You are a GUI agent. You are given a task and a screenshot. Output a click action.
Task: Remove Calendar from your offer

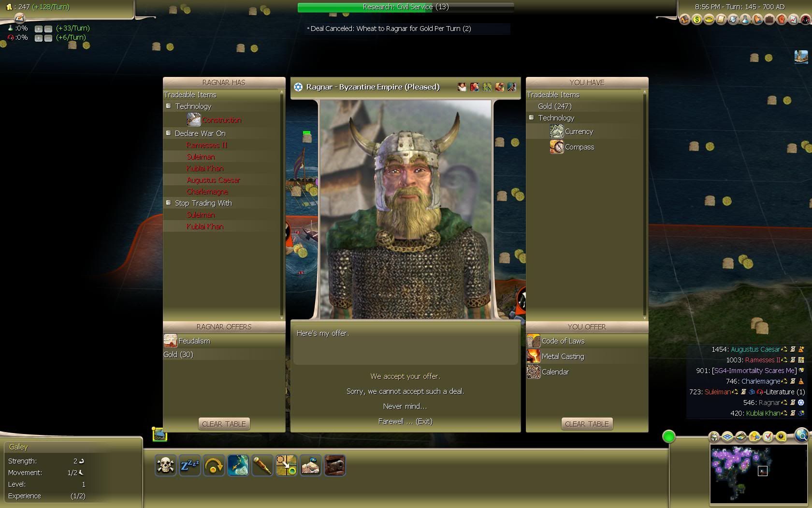click(548, 372)
